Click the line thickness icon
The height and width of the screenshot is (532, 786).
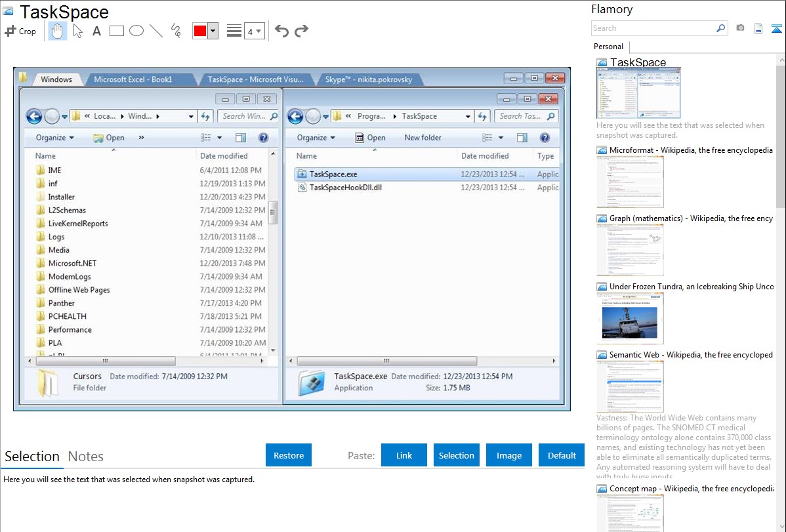234,31
